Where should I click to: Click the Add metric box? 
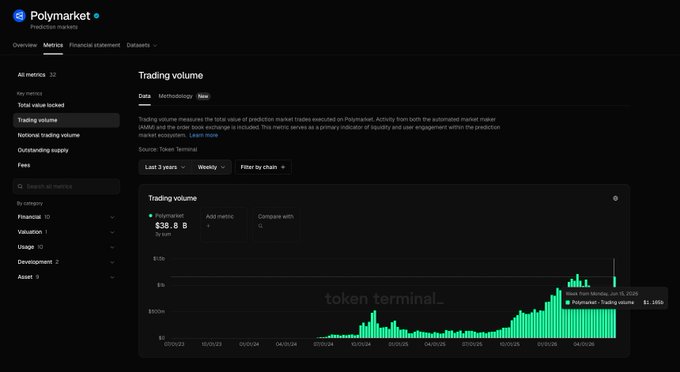coord(224,224)
